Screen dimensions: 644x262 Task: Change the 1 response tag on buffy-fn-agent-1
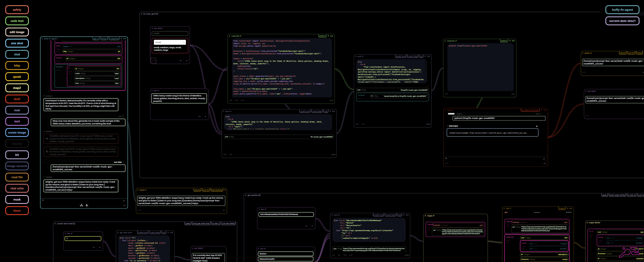(114, 39)
